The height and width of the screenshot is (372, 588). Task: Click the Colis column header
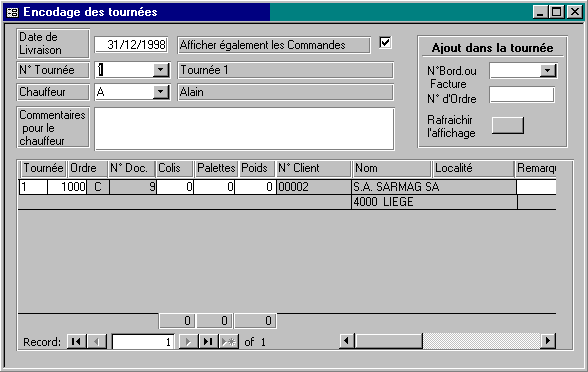174,168
